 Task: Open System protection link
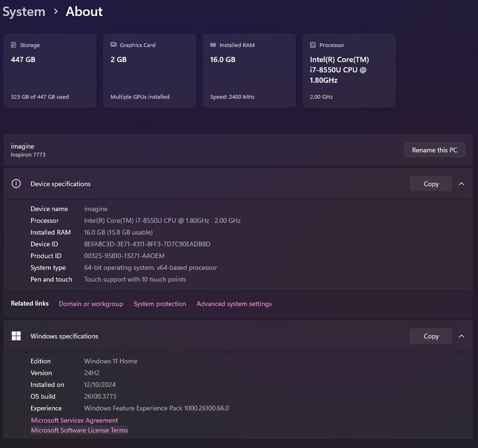160,304
